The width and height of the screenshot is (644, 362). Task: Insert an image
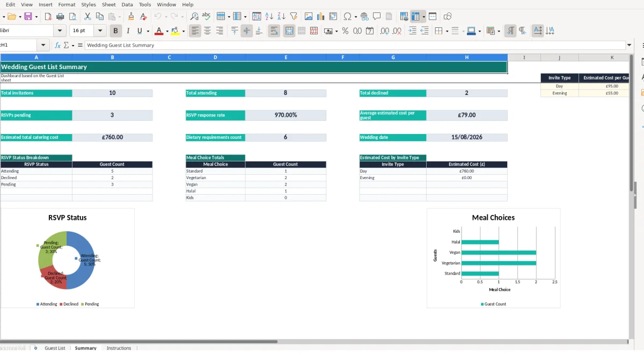coord(309,17)
